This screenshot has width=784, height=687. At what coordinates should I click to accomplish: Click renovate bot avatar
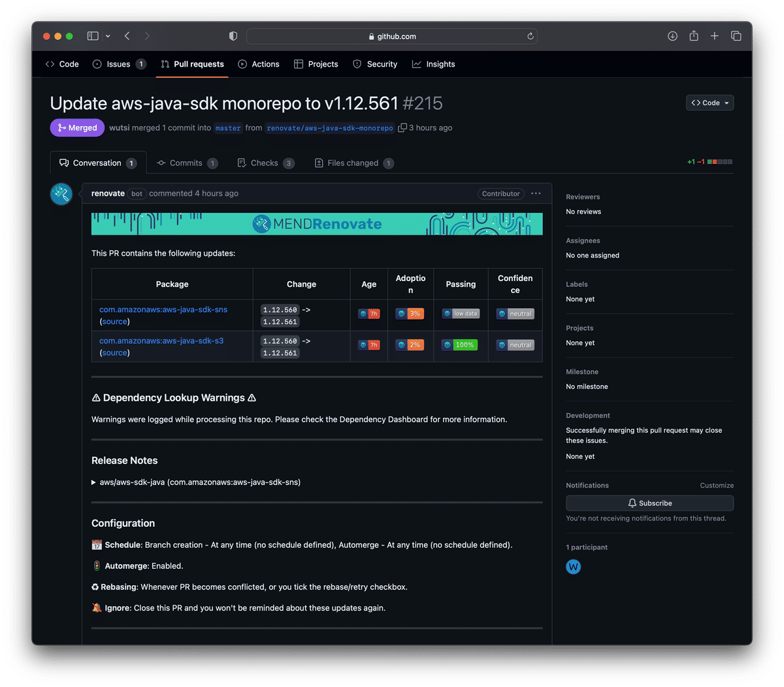point(61,193)
